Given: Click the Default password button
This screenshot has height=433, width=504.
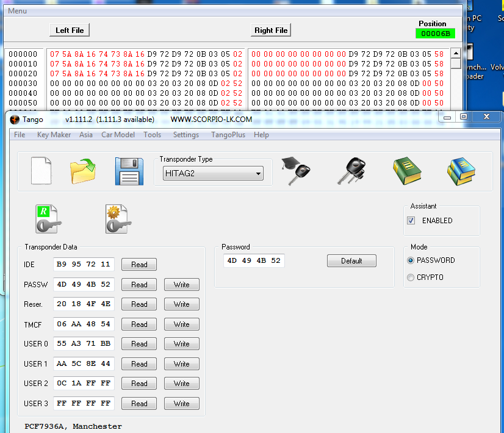Looking at the screenshot, I should click(x=351, y=261).
